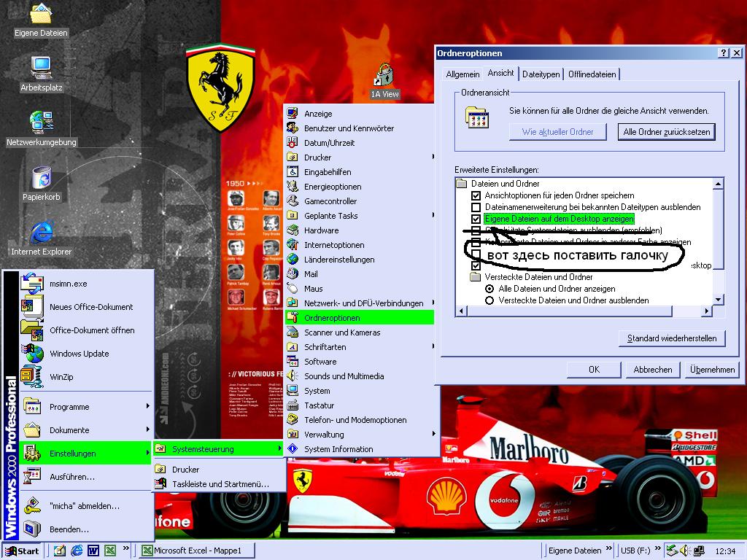Expand the Schriftarten submenu
This screenshot has width=747, height=560.
click(x=360, y=347)
